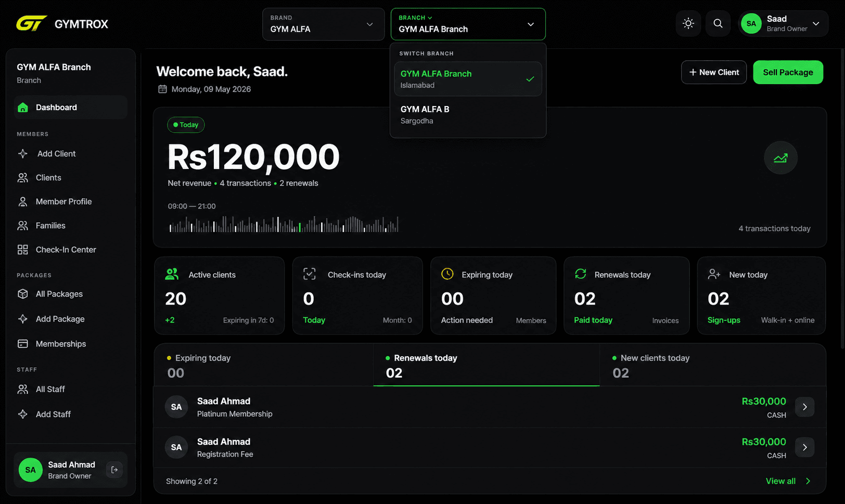Click the Check-In Center grid icon
The height and width of the screenshot is (504, 845).
pyautogui.click(x=23, y=250)
